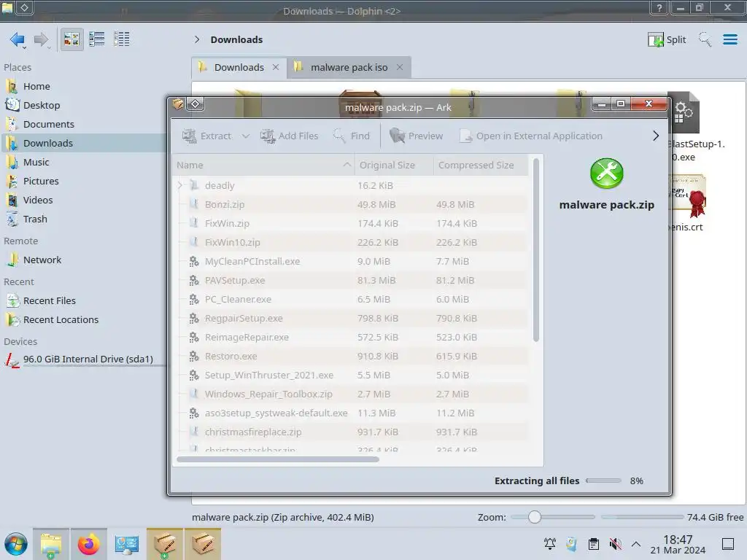The image size is (747, 560).
Task: Select PAVSetup.exe in archive list
Action: 351,281
